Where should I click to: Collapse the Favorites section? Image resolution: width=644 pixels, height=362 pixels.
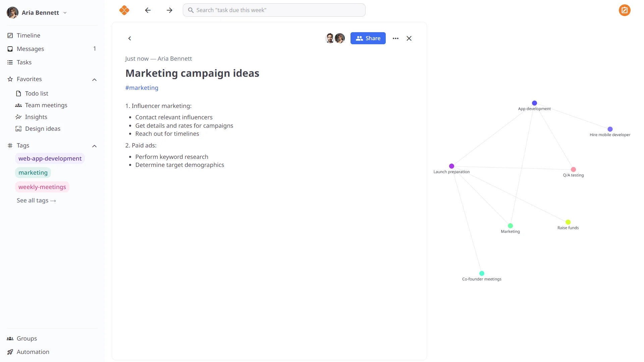coord(94,79)
